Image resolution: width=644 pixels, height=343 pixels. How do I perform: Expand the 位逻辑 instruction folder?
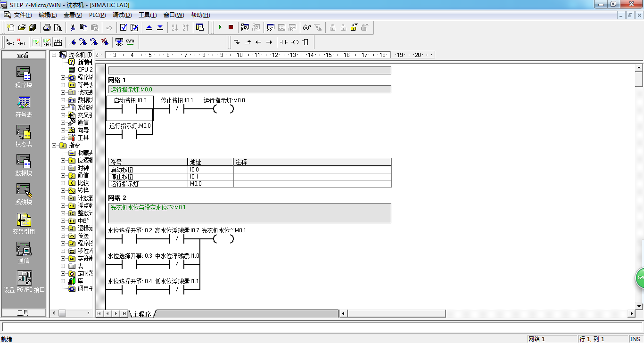[63, 160]
